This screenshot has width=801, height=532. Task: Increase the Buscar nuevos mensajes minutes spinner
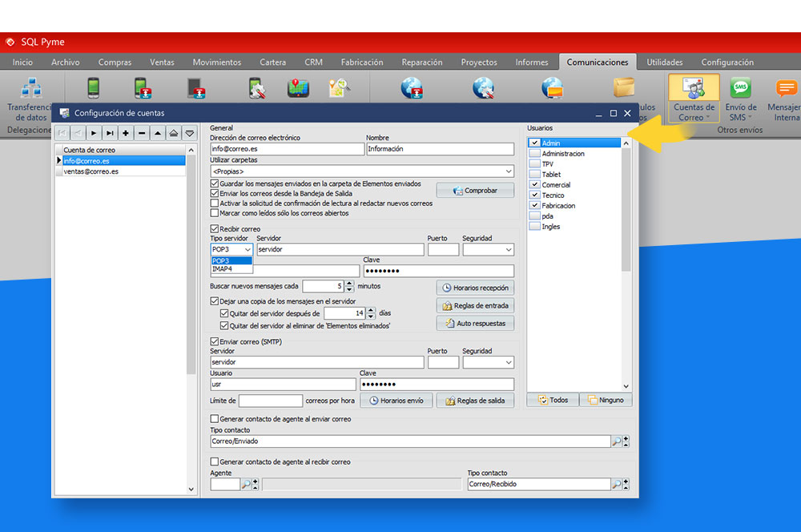click(x=349, y=283)
